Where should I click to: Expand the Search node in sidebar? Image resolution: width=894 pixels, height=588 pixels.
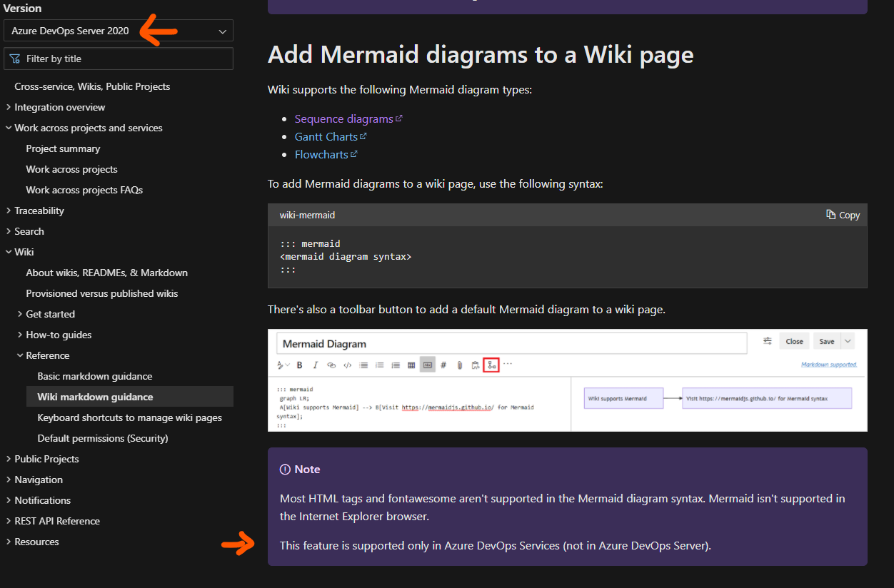click(29, 231)
